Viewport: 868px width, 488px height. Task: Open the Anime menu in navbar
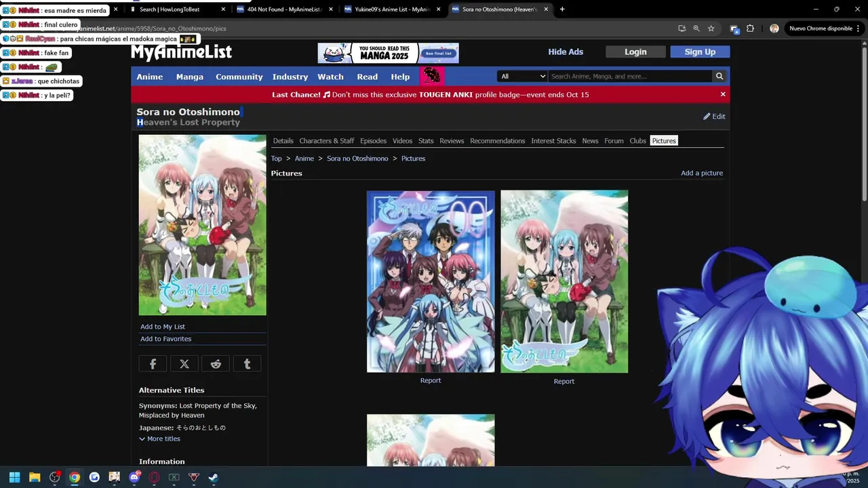point(150,77)
